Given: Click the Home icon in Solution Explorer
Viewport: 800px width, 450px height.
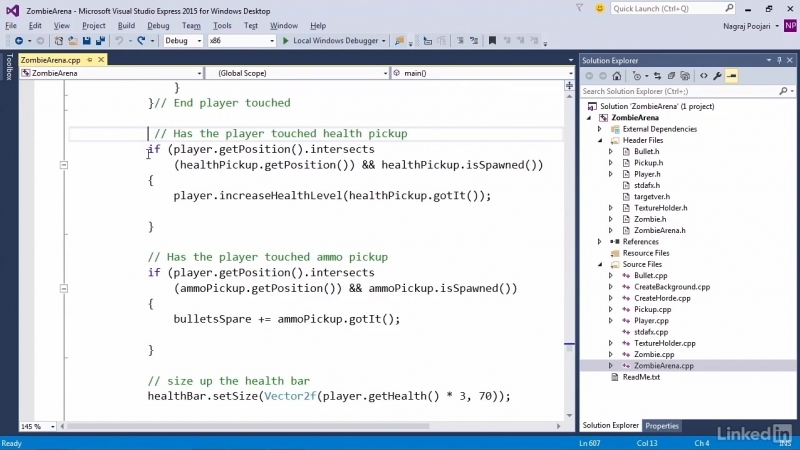Looking at the screenshot, I should (619, 76).
